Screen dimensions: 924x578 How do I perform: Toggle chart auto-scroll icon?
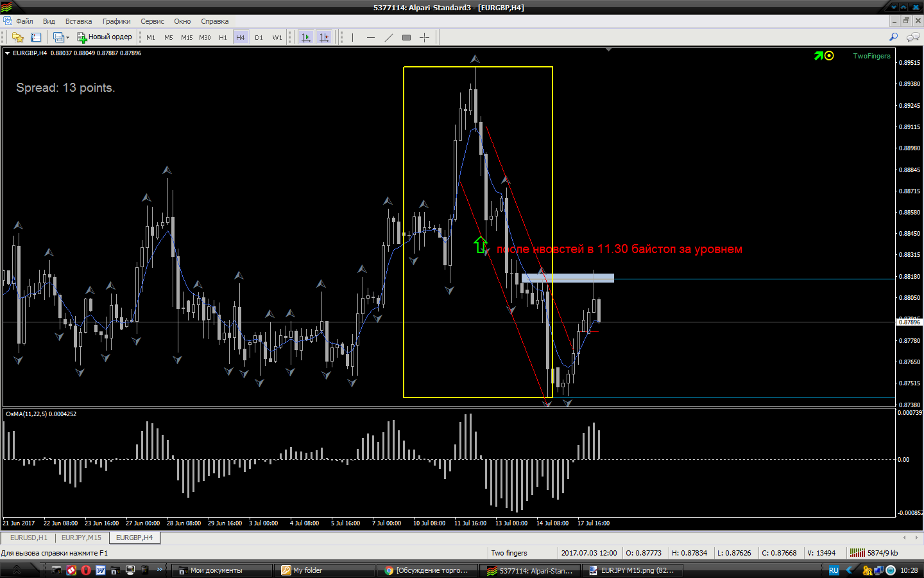(306, 37)
